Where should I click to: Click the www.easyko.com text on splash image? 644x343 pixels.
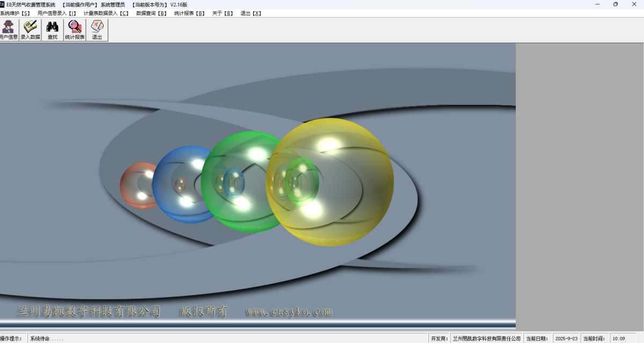tap(289, 312)
